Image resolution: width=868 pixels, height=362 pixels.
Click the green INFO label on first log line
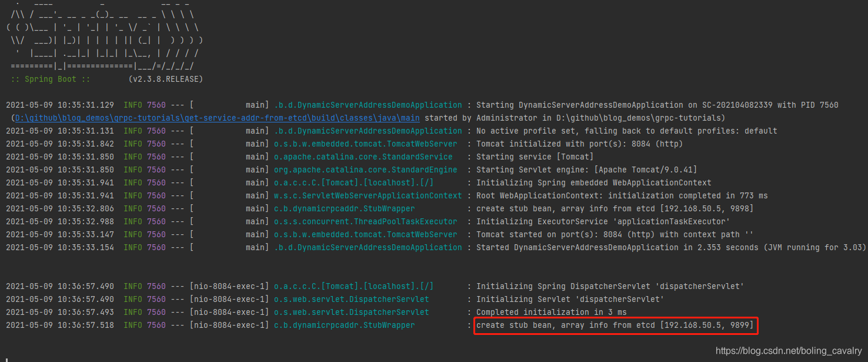[x=132, y=105]
